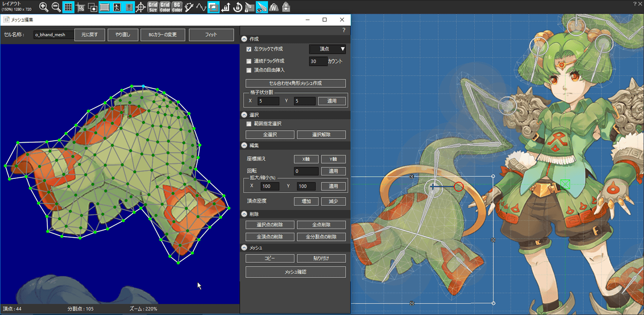644x315 pixels.
Task: Toggle the grid display icon
Action: (x=68, y=7)
